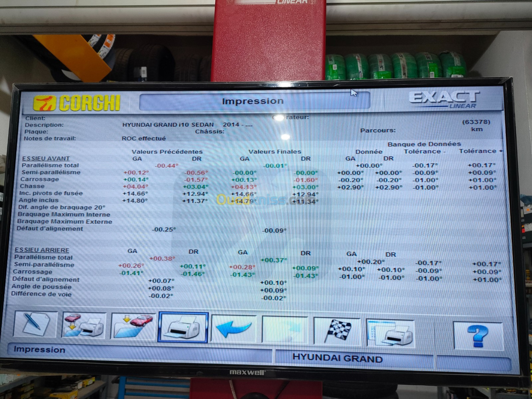Click the Exact Linear logo

[x=444, y=100]
